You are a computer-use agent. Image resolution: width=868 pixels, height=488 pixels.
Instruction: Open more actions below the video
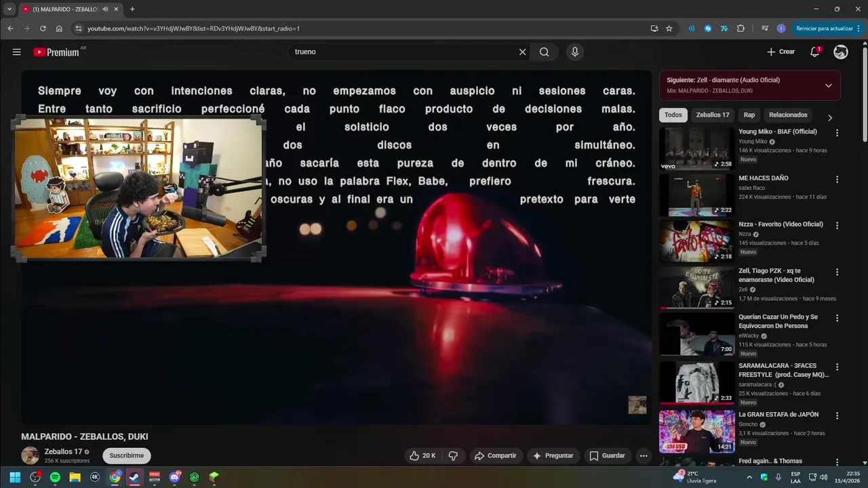[x=644, y=455]
